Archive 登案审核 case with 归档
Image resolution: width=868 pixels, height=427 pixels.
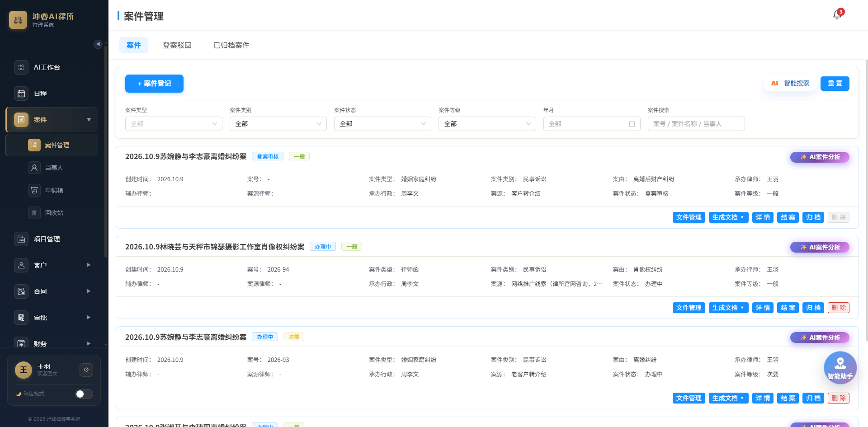(813, 217)
